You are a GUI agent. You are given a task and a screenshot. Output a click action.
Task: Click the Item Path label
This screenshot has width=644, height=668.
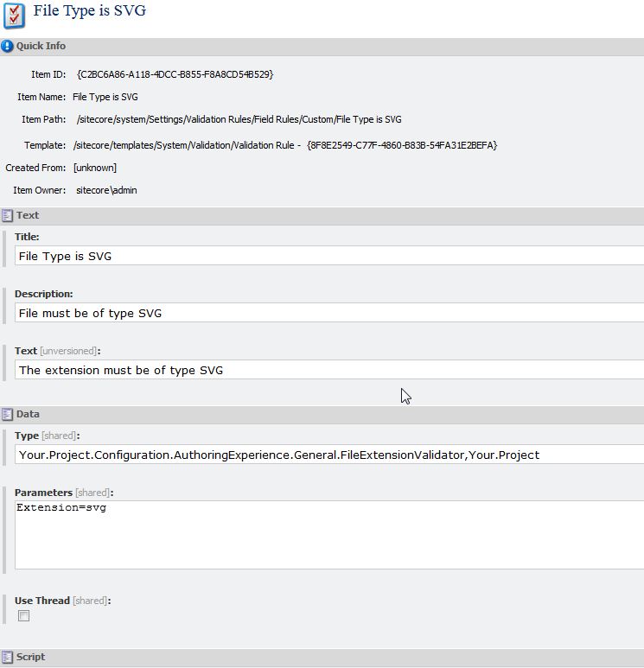[x=44, y=120]
